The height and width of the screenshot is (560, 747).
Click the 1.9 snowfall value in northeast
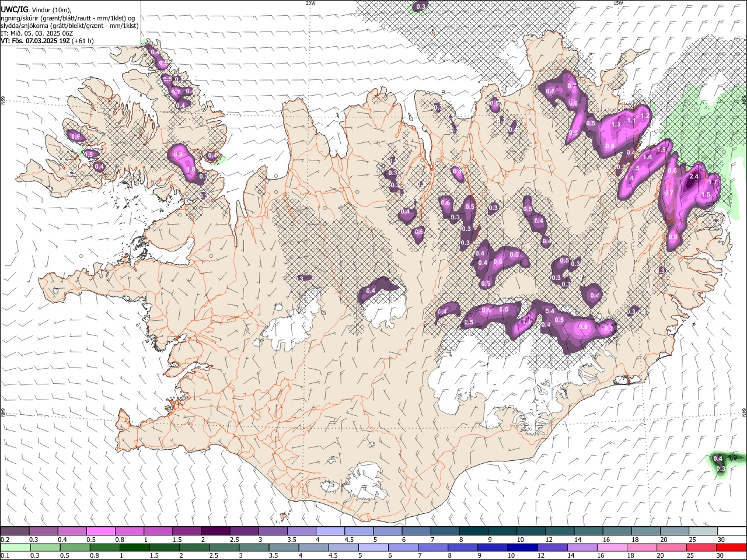pos(661,150)
